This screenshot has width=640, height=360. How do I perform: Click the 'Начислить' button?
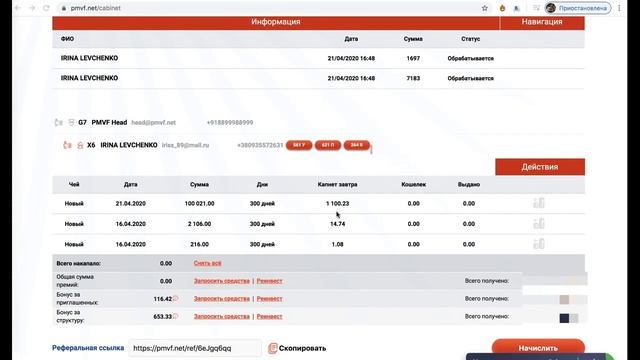(x=538, y=348)
